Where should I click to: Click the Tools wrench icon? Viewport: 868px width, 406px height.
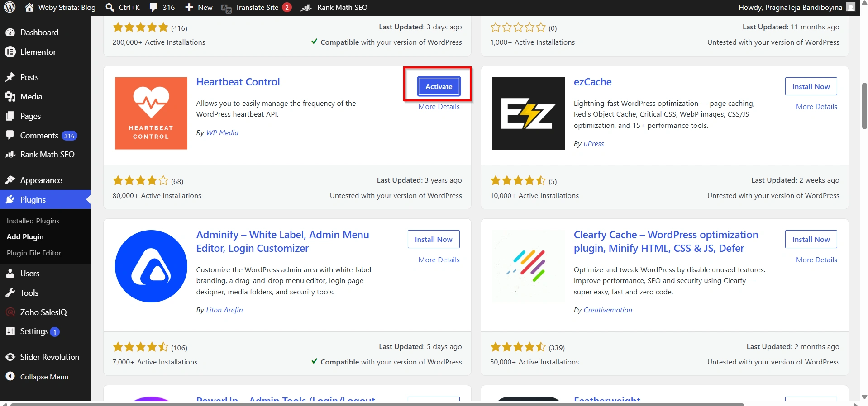(x=10, y=293)
